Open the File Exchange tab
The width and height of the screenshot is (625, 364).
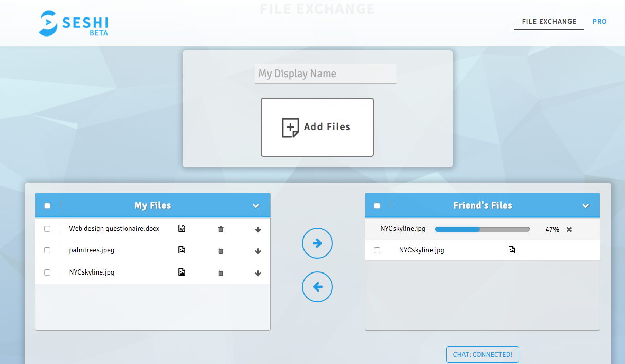(549, 22)
